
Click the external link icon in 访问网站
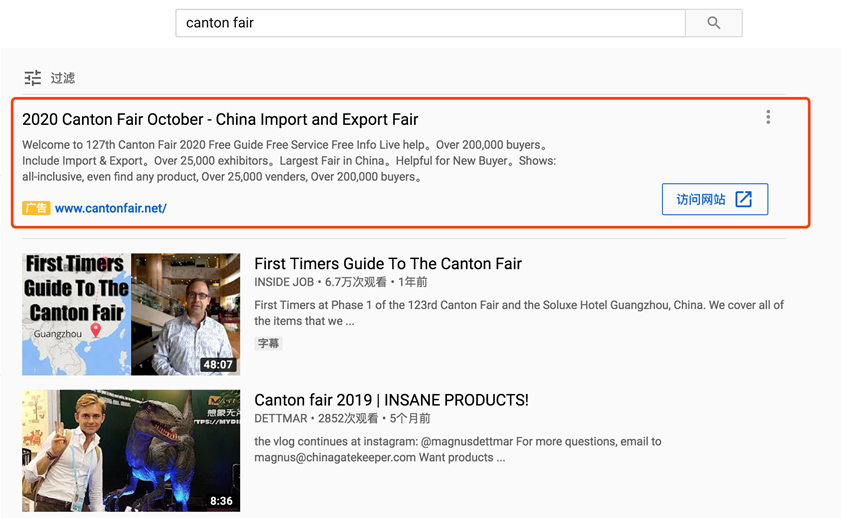(743, 199)
